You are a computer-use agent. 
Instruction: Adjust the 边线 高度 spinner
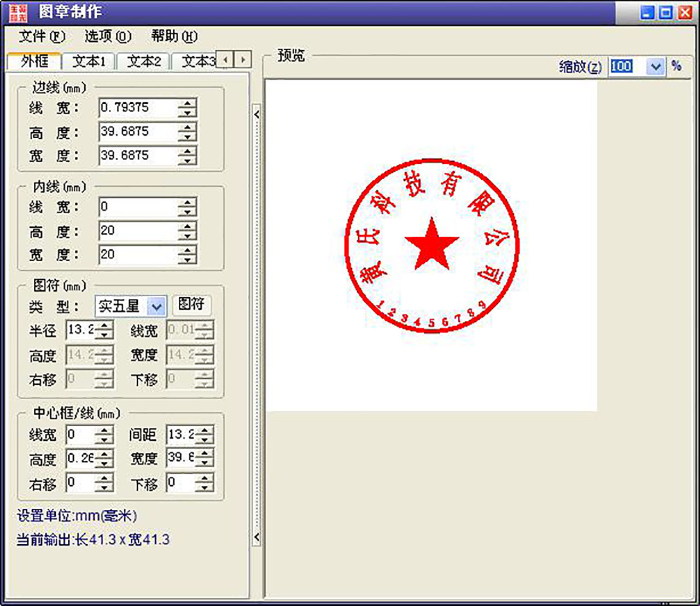click(x=187, y=132)
